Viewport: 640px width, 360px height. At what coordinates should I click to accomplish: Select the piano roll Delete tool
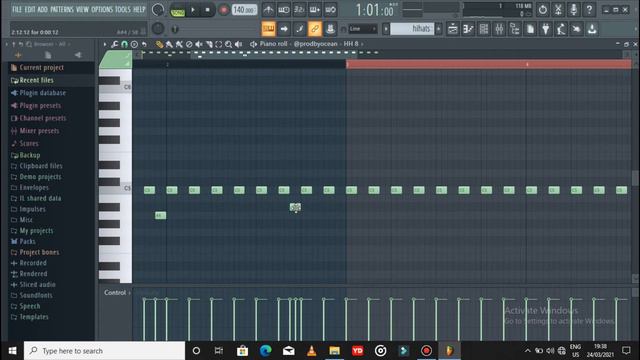click(189, 44)
